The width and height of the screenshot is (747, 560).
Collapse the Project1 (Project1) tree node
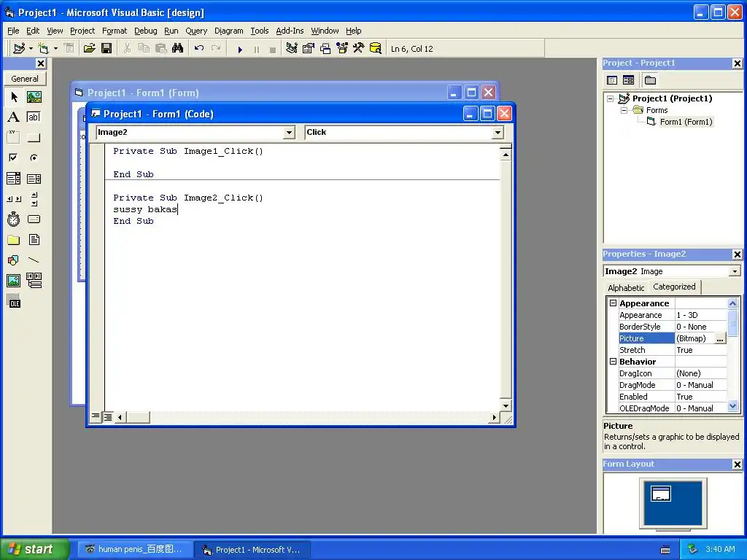click(611, 98)
